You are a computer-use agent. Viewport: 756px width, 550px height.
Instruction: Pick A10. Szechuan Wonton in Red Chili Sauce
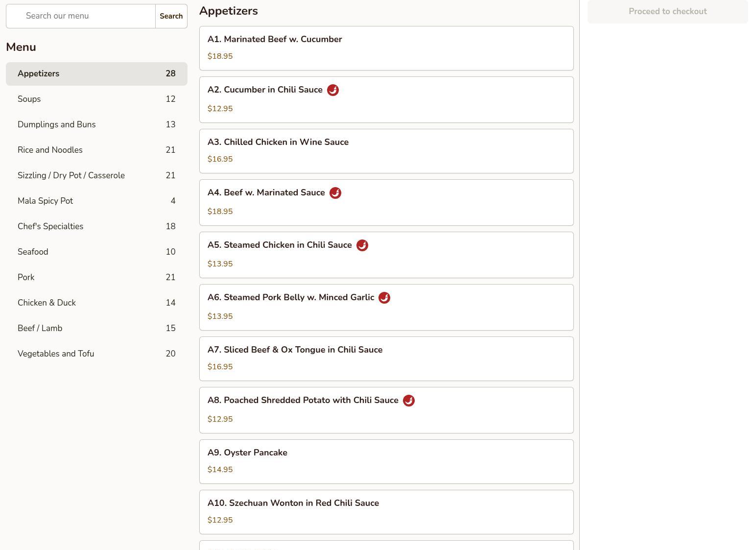[x=386, y=512]
